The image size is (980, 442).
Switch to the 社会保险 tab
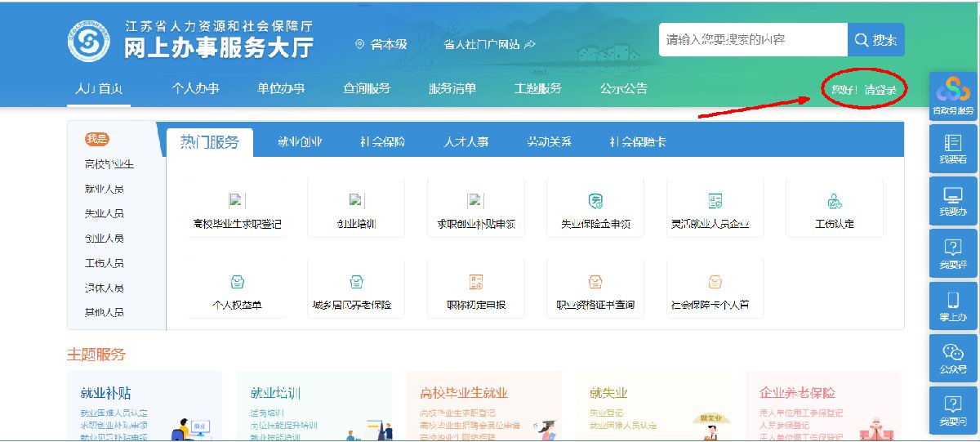click(382, 142)
